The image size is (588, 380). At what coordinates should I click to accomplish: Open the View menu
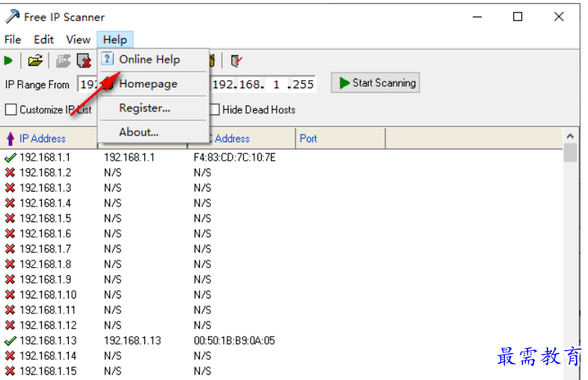(78, 40)
